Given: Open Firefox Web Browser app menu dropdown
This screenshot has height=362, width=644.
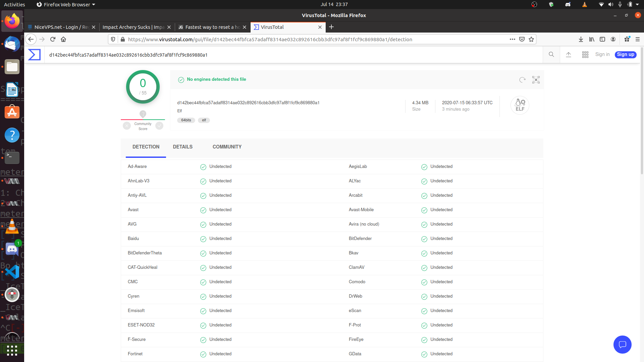Looking at the screenshot, I should 66,4.
